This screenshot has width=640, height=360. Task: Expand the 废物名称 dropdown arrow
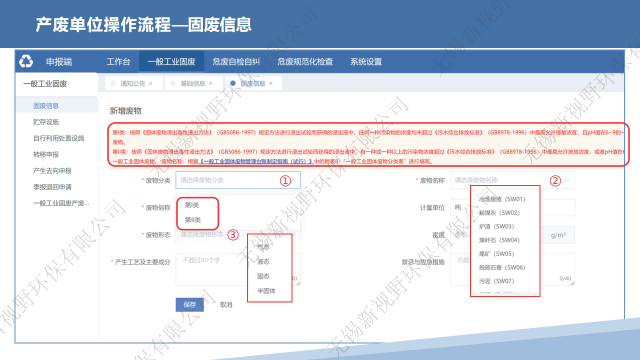coord(568,180)
